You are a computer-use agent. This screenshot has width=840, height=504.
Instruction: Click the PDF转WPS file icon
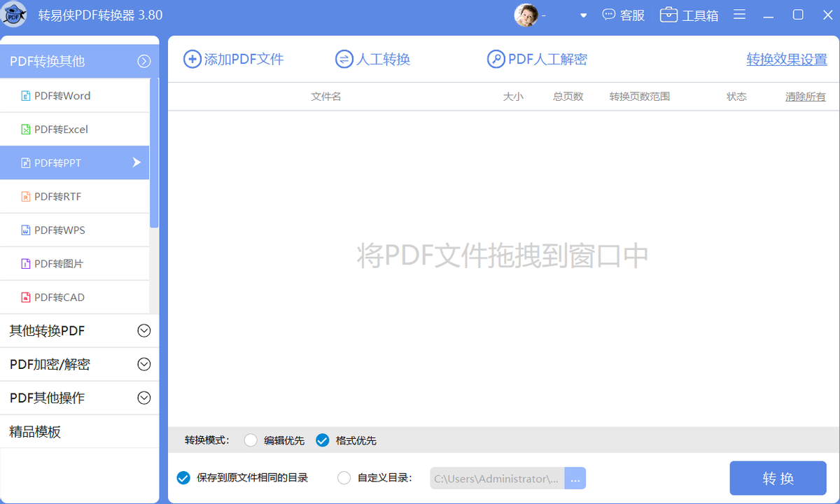point(26,230)
